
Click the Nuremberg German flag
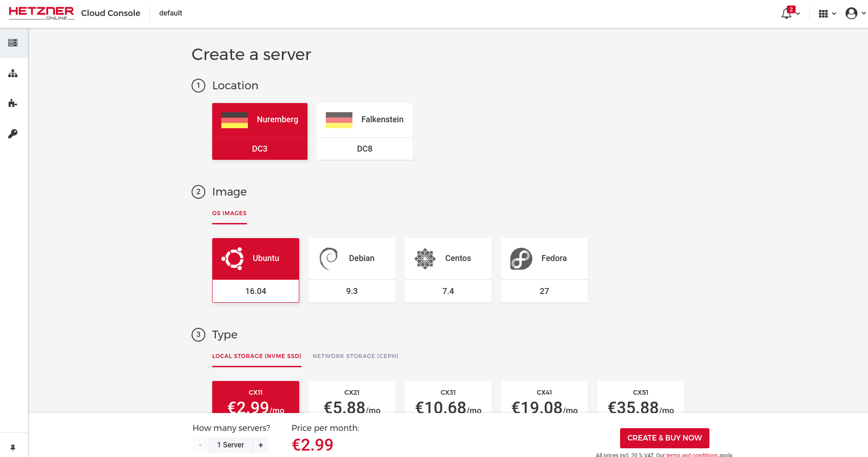pos(235,120)
